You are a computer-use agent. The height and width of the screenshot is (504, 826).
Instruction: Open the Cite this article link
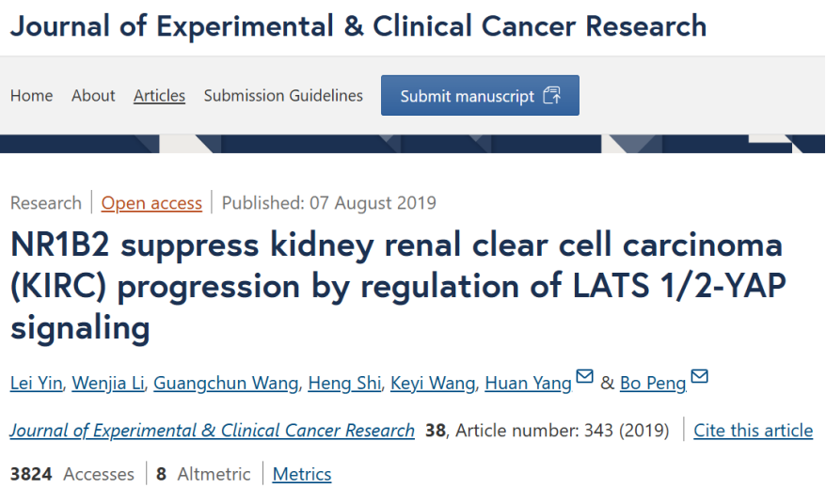754,431
